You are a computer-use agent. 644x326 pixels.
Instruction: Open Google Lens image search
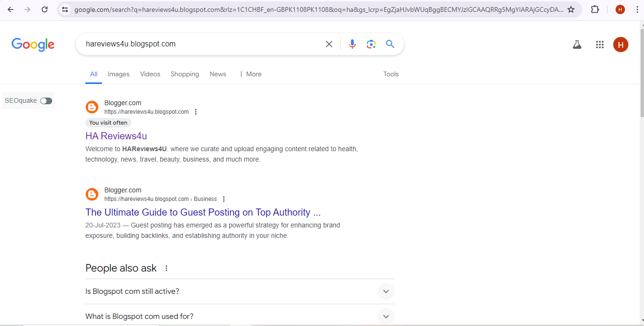coord(371,44)
